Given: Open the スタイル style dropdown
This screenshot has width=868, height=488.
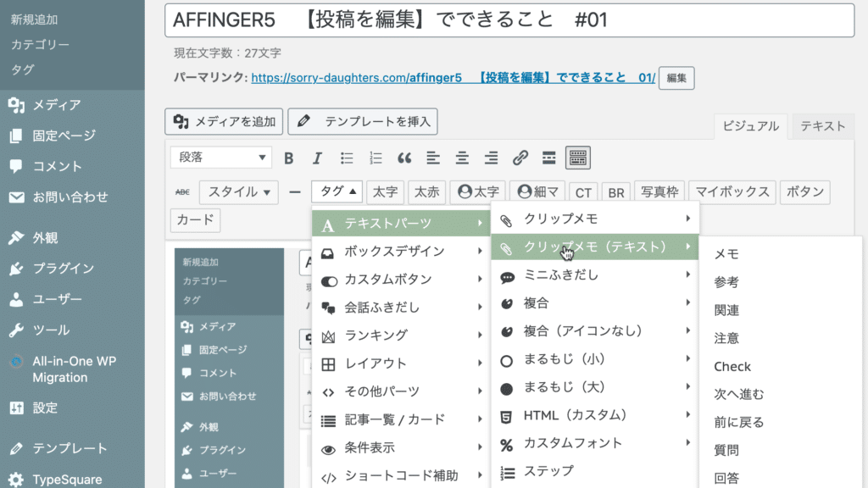Looking at the screenshot, I should coord(238,192).
